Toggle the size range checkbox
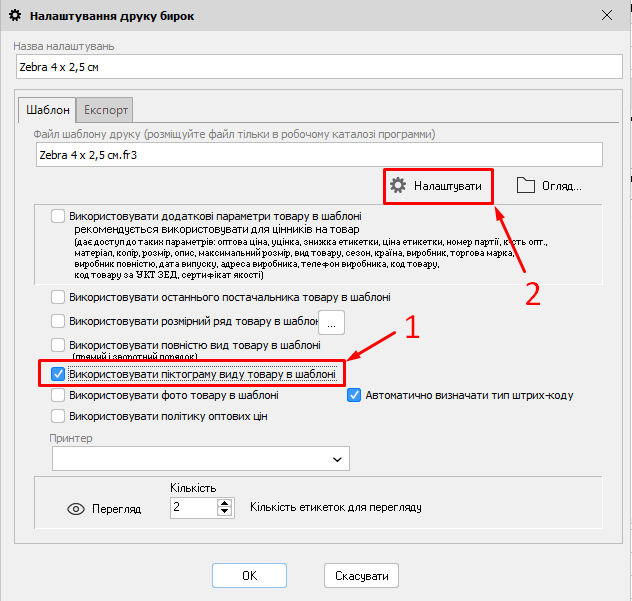 coord(58,321)
